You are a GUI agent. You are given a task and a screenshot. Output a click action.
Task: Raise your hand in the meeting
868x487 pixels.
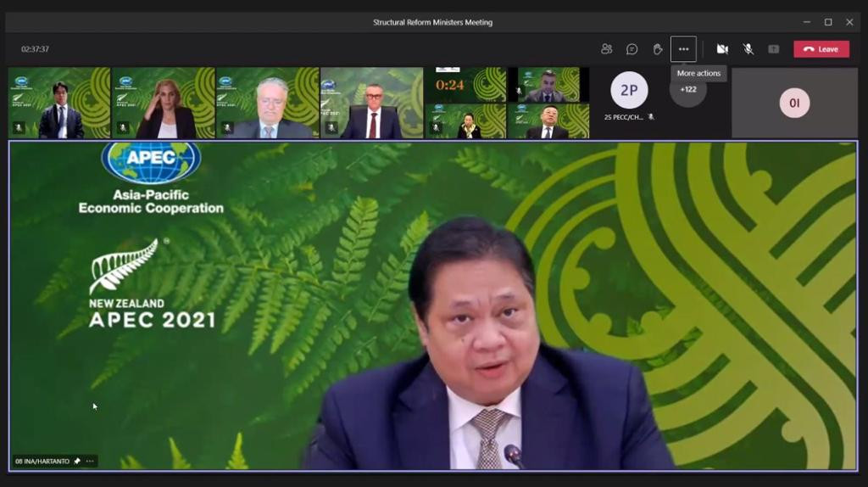(x=658, y=49)
